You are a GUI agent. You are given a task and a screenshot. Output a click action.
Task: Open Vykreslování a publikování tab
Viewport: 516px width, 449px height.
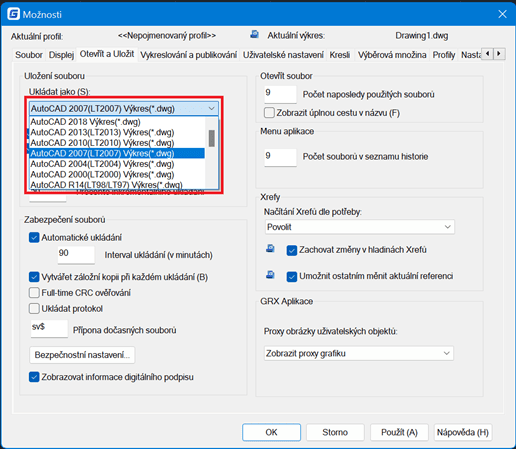[189, 55]
